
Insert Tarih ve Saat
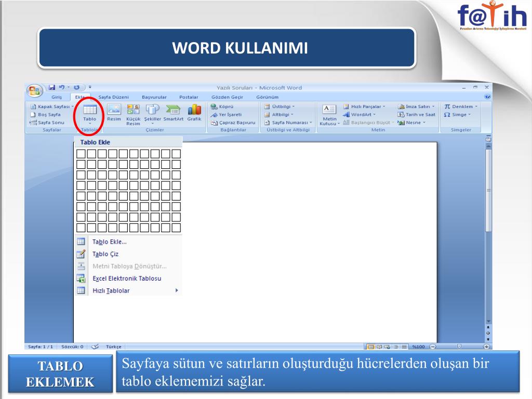(x=417, y=115)
